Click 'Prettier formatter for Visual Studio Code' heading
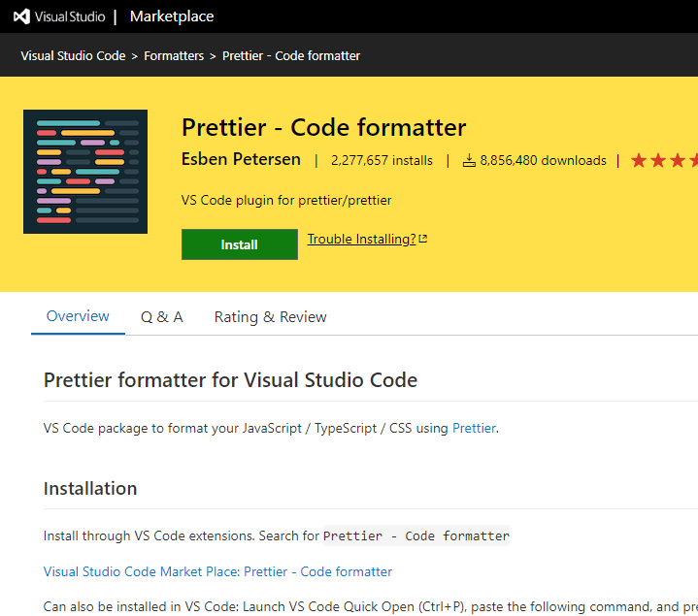Viewport: 698px width, 616px height. (231, 380)
